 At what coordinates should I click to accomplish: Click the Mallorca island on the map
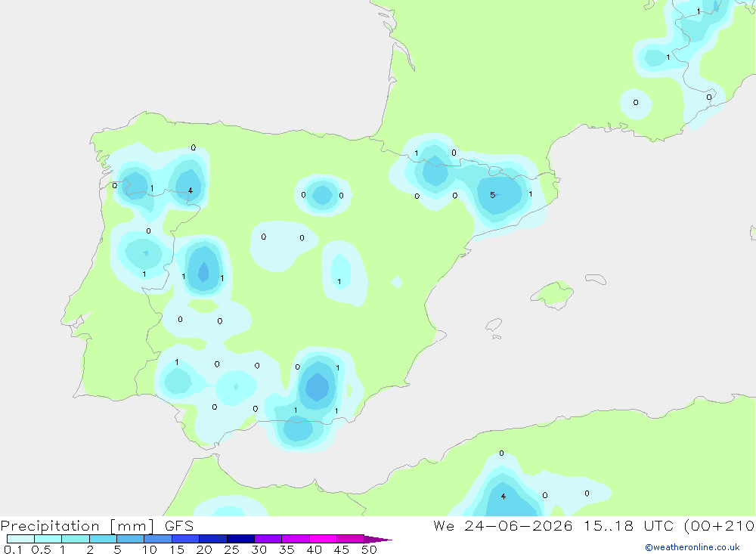coord(553,294)
